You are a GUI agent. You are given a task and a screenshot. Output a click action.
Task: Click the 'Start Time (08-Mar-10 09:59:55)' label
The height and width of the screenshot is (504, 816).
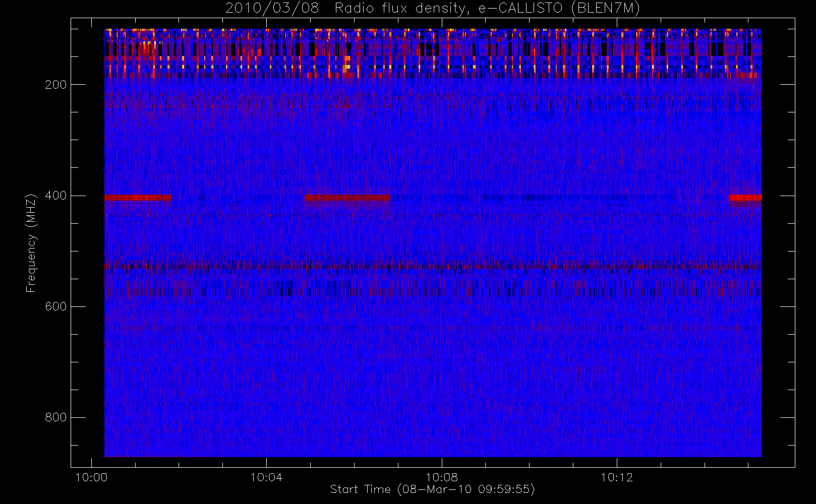tap(432, 489)
